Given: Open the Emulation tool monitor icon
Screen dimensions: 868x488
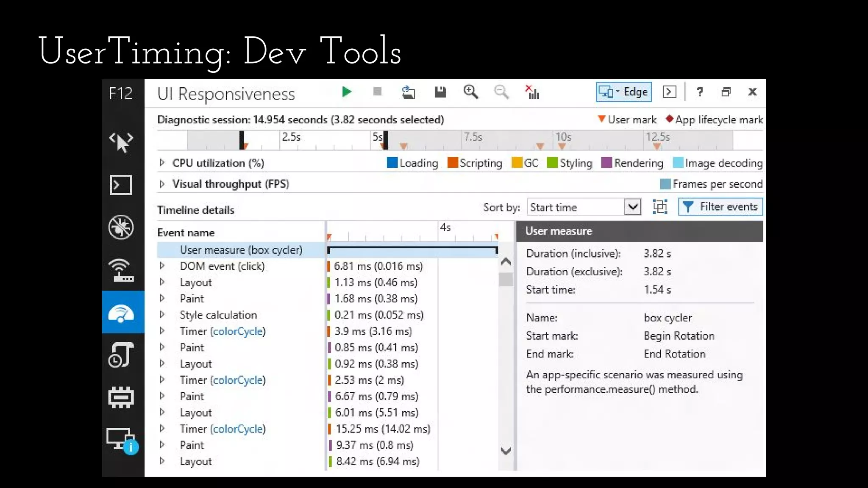Looking at the screenshot, I should pos(122,441).
